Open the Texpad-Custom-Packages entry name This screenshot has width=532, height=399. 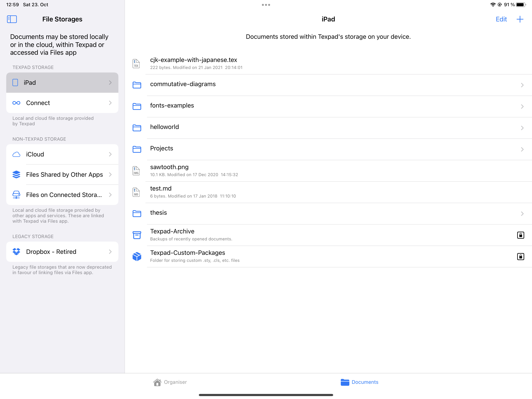[188, 252]
